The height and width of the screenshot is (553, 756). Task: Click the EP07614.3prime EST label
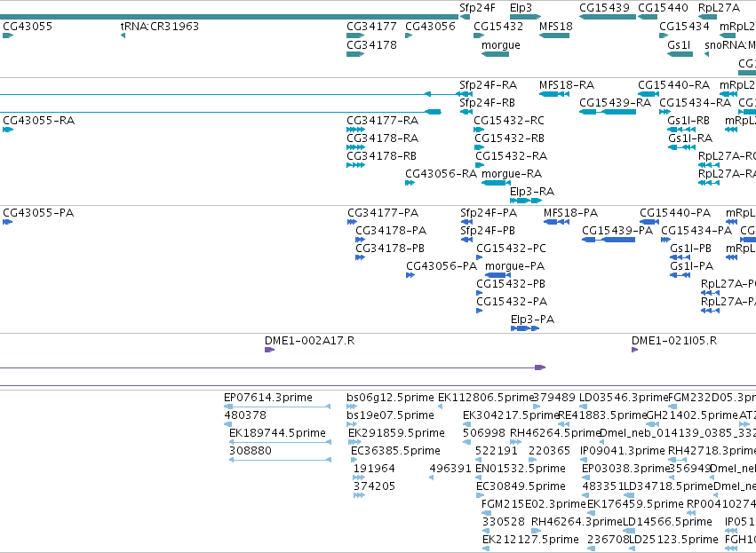pos(268,398)
